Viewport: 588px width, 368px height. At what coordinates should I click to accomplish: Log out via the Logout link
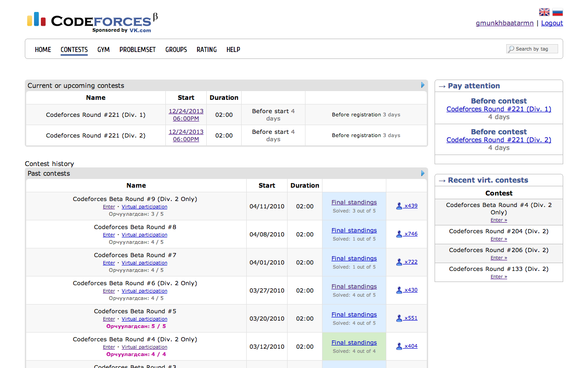click(552, 23)
